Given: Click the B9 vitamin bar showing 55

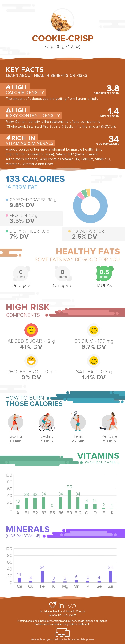Looking at the screenshot, I should pos(69,499).
